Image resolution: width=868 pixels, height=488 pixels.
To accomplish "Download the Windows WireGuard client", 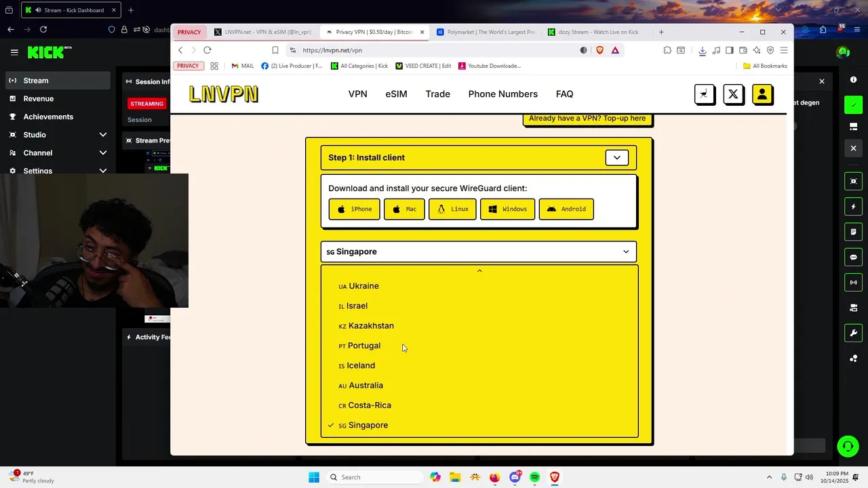I will coord(507,209).
